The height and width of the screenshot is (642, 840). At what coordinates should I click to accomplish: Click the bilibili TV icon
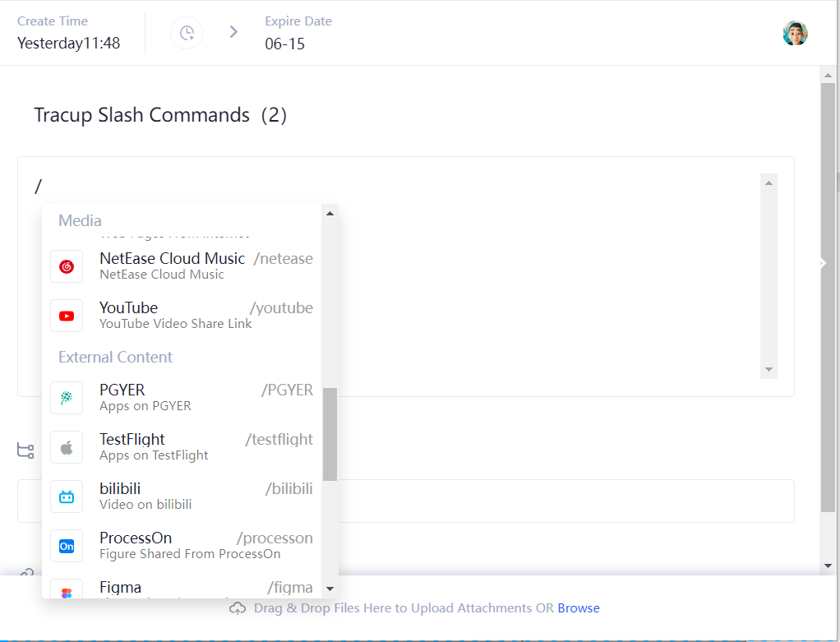click(x=67, y=496)
